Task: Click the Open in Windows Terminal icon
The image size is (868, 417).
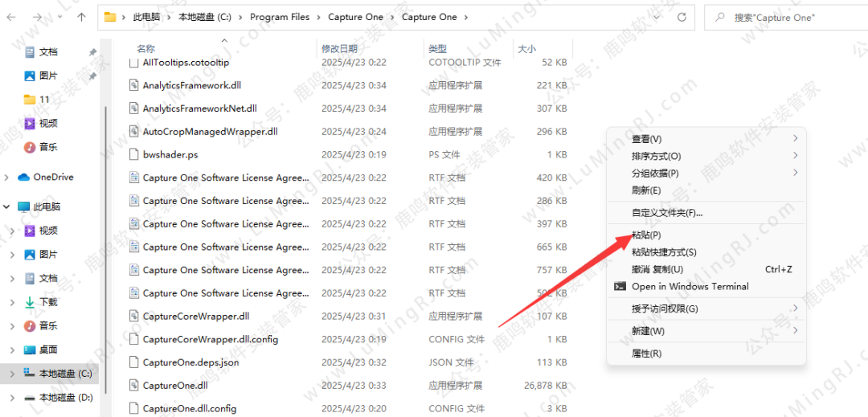Action: pos(620,287)
